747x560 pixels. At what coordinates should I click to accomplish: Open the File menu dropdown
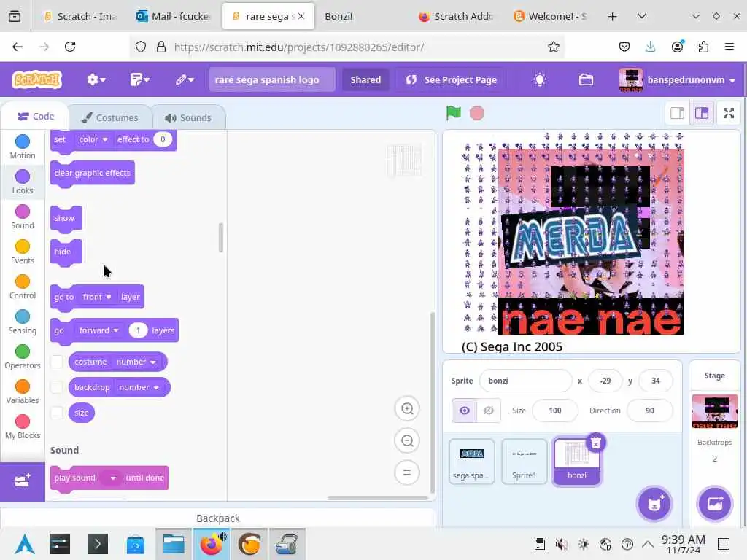[x=139, y=79]
